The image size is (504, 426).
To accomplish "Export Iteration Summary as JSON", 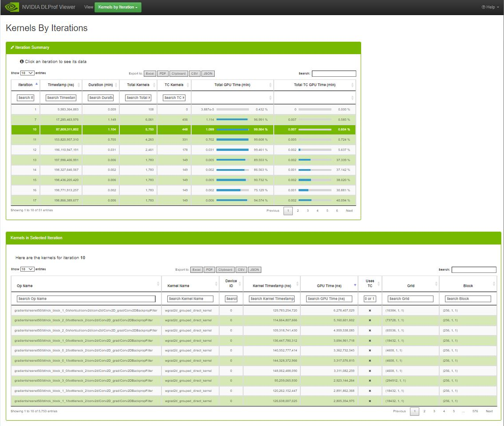I will pos(208,74).
